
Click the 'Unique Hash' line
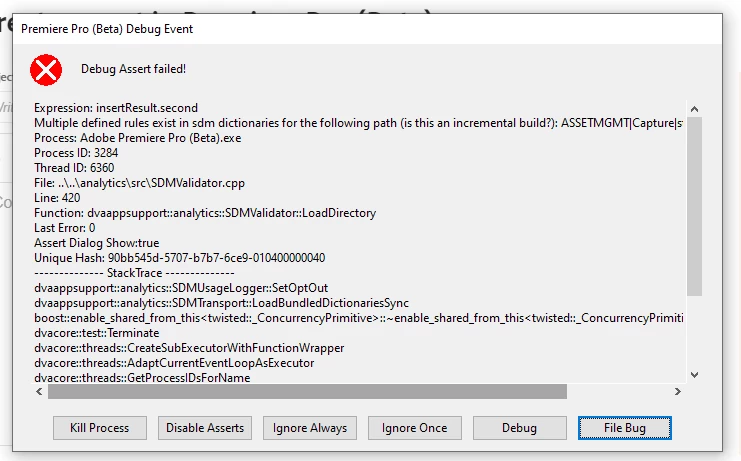click(x=180, y=258)
